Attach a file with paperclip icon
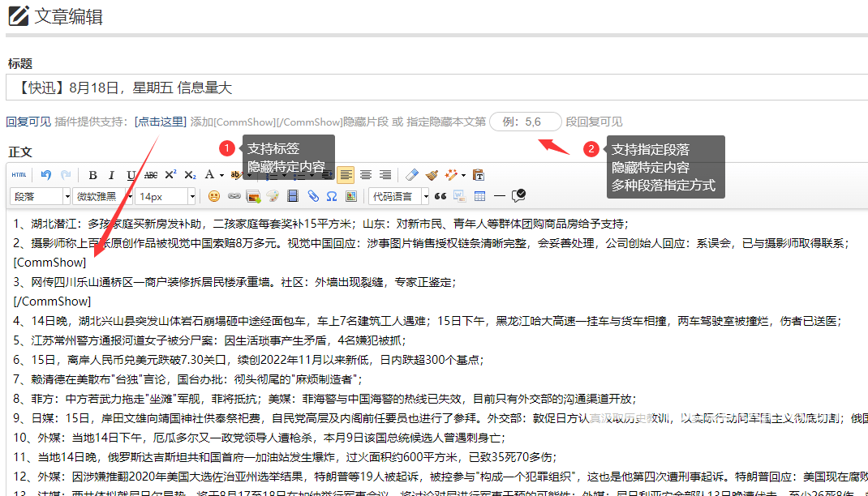868x496 pixels. tap(312, 196)
